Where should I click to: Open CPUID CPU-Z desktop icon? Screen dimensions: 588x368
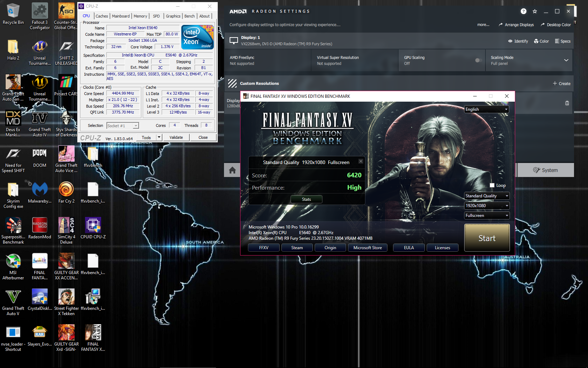(93, 228)
